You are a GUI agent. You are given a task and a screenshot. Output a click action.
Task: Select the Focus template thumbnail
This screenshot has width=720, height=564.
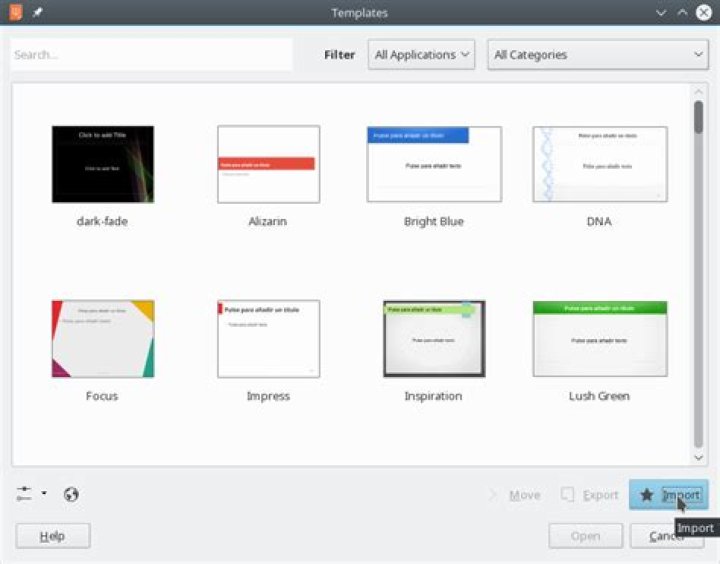[x=103, y=338]
